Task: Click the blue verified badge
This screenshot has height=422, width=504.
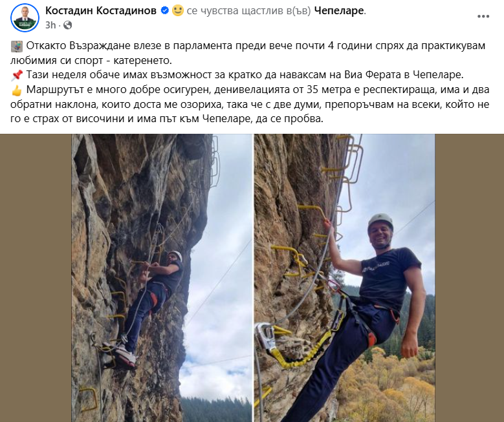Action: (x=164, y=10)
